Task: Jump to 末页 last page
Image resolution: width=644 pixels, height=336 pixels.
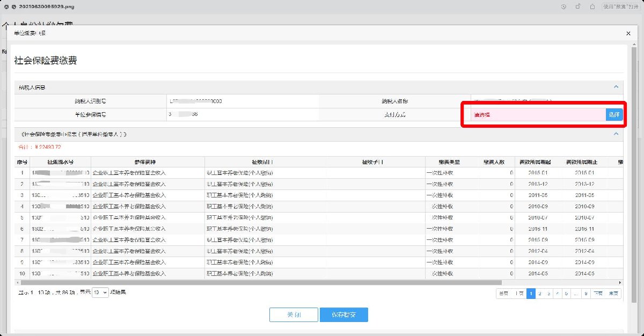Action: click(613, 294)
